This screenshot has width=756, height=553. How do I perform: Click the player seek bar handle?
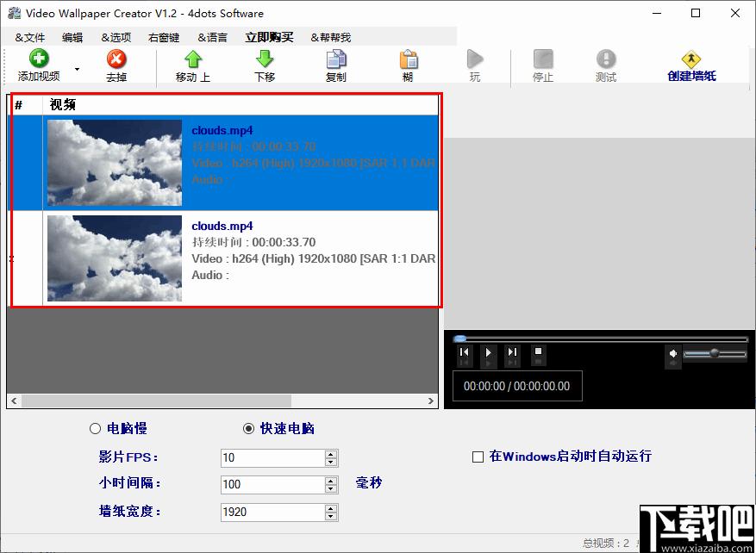tap(460, 339)
